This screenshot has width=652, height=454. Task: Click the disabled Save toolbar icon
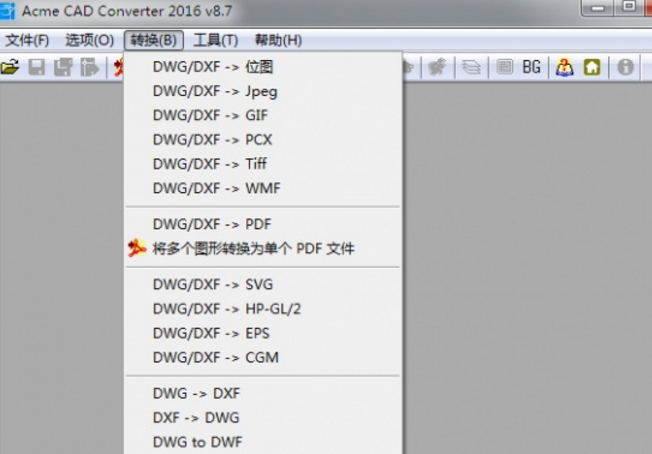coord(37,67)
